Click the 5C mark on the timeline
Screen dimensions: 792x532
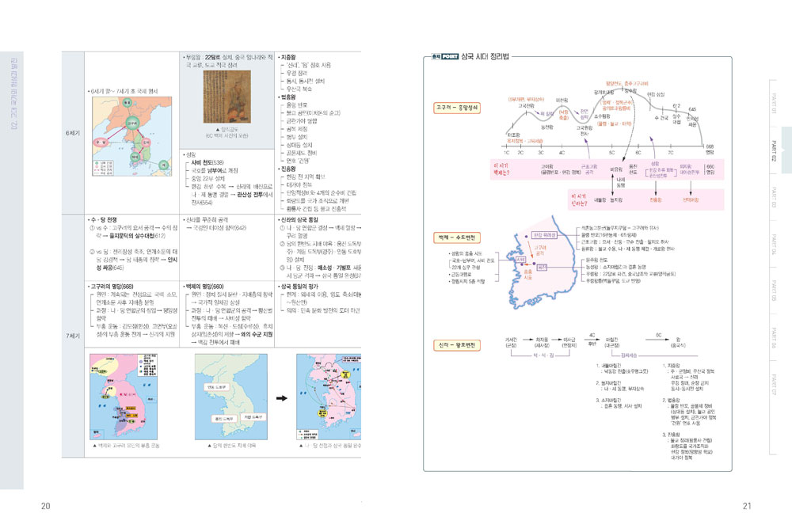[611, 153]
